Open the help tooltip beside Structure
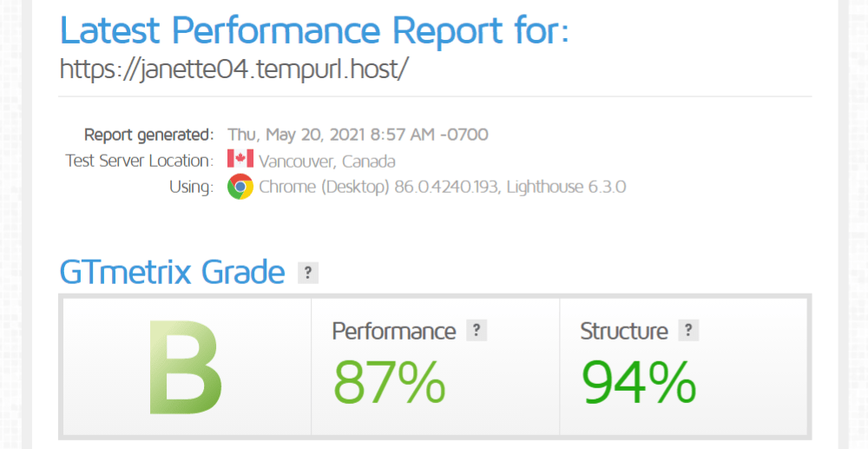This screenshot has height=449, width=868. 688,330
